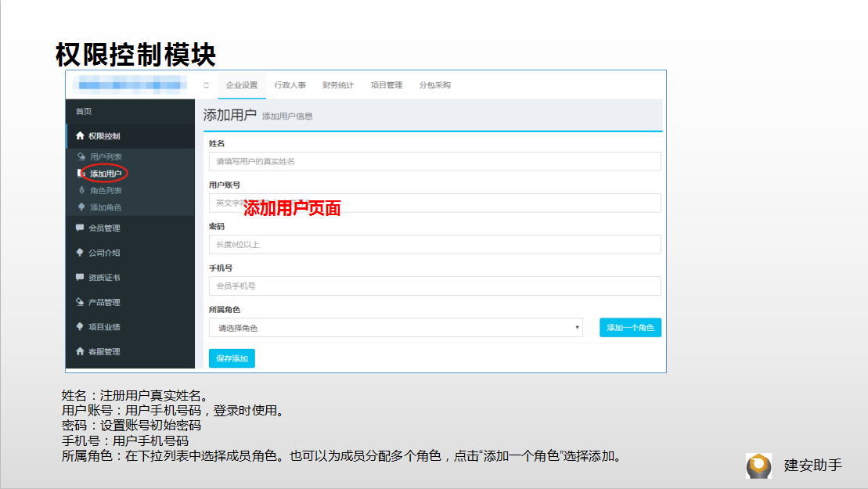Click the 添加一个角色 button

pyautogui.click(x=630, y=328)
